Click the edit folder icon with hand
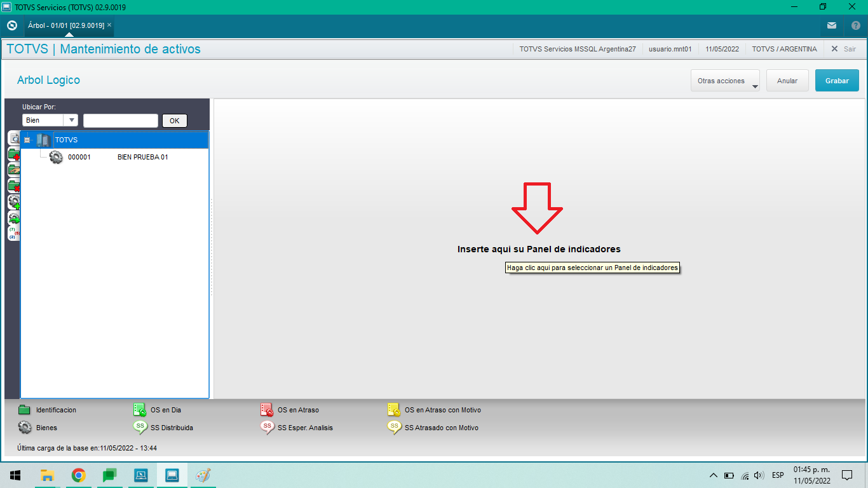This screenshot has height=488, width=868. (14, 170)
